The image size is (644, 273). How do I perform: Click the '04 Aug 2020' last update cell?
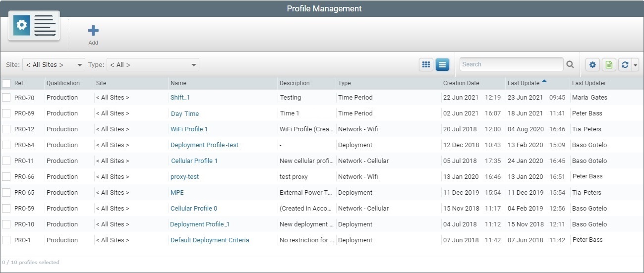(x=526, y=129)
